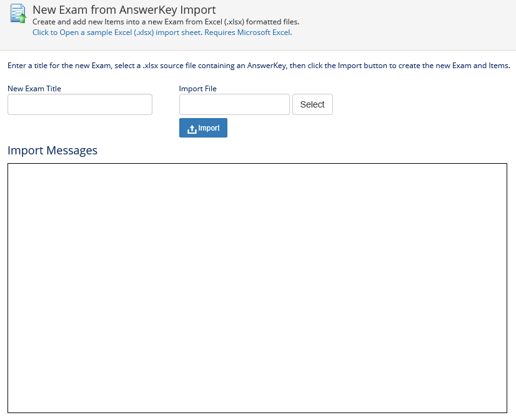Click the upload arrow icon on Import
The width and height of the screenshot is (516, 420).
click(x=192, y=129)
